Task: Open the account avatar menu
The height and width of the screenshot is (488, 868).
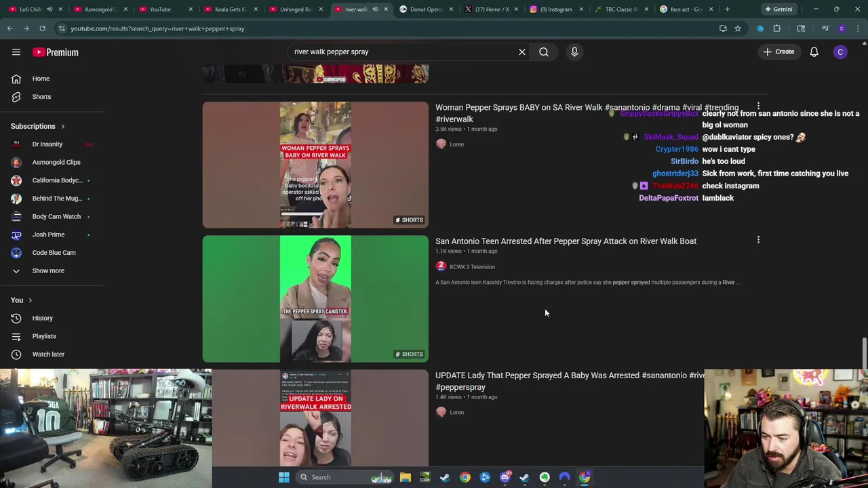Action: coord(840,52)
